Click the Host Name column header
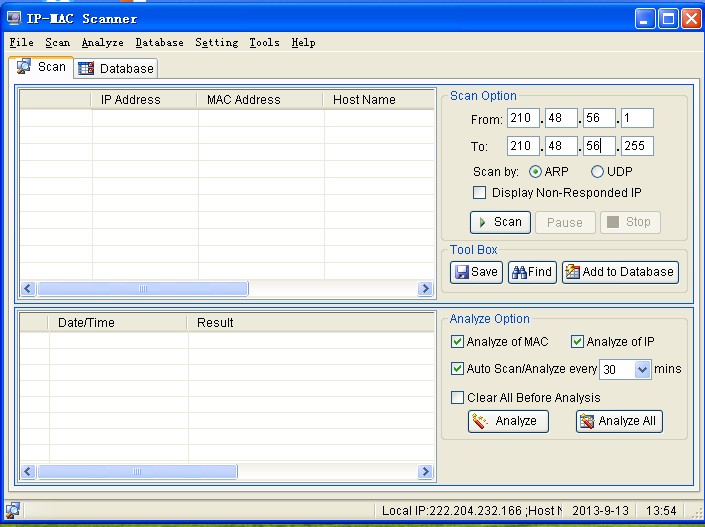Screen dimensions: 705x527 [379, 99]
